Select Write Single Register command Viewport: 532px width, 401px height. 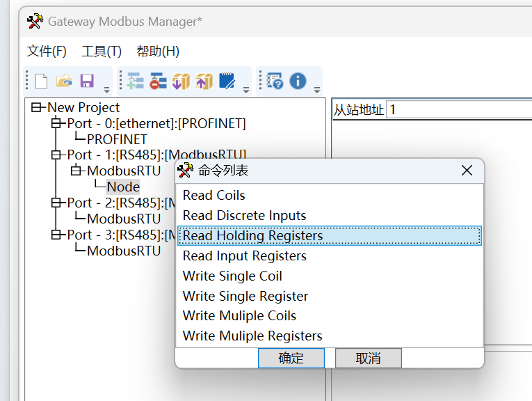330,296
